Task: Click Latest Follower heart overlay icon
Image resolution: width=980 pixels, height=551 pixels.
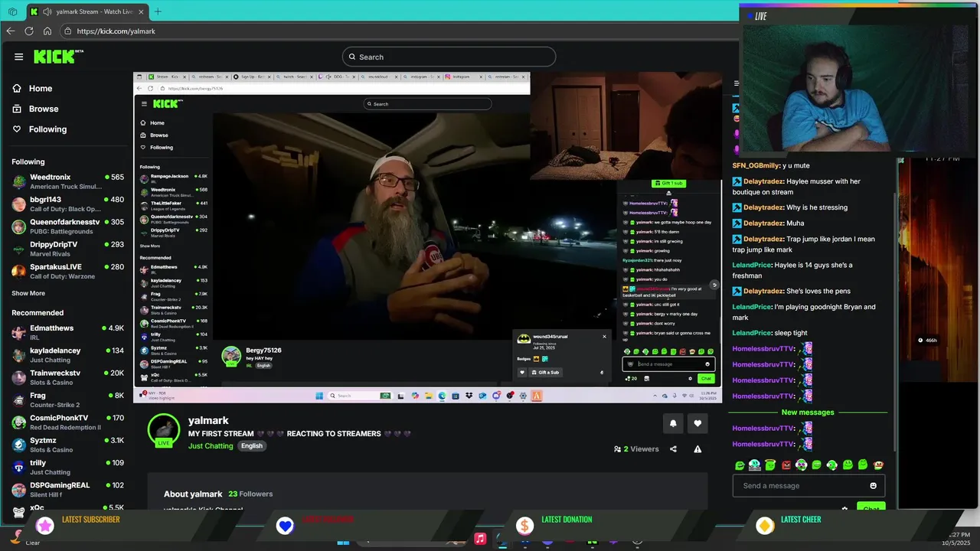Action: (x=285, y=526)
